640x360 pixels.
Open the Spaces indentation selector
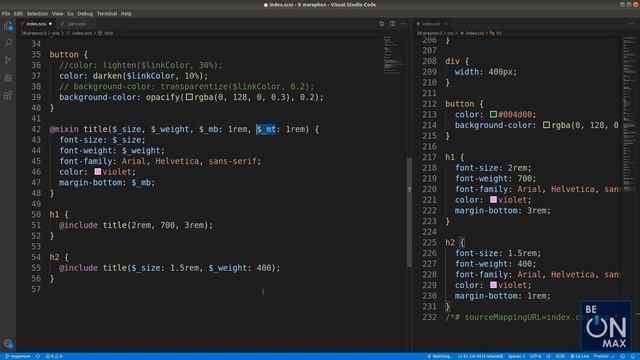click(x=516, y=356)
